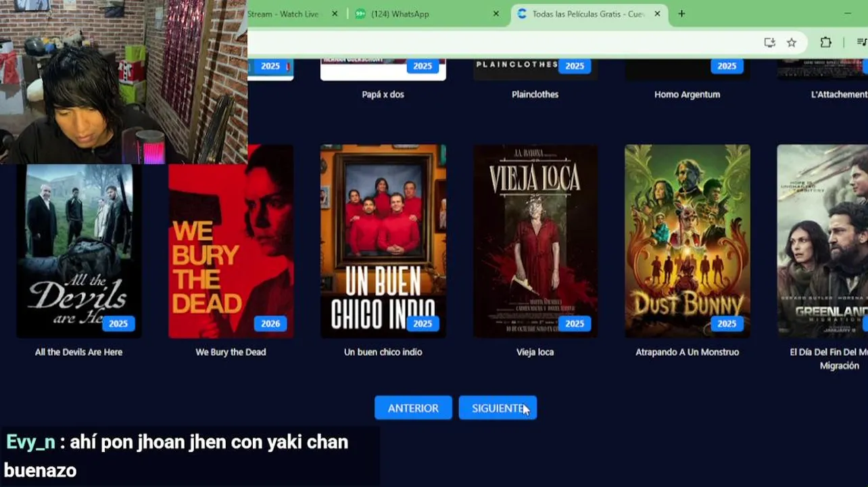868x487 pixels.
Task: Close the WhatsApp tab
Action: pos(496,14)
